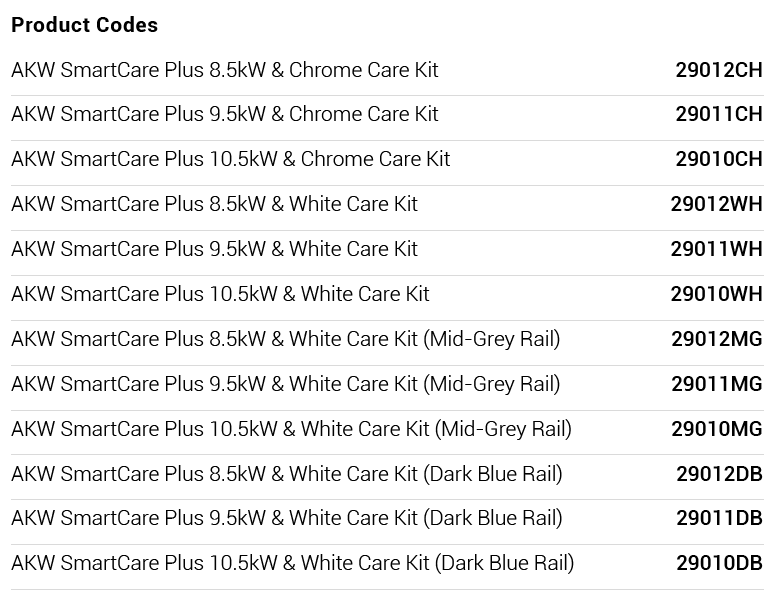
Task: Select the 10.5kW Dark Blue Rail product name
Action: click(x=292, y=563)
